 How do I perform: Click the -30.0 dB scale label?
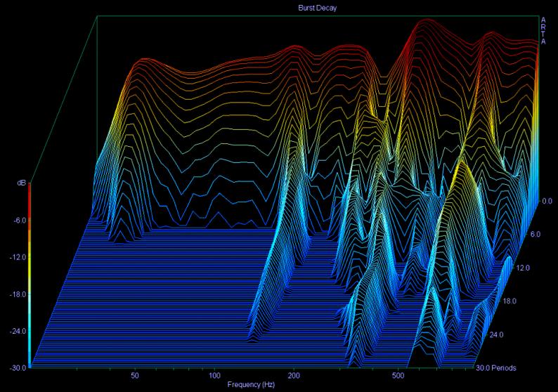pos(17,367)
